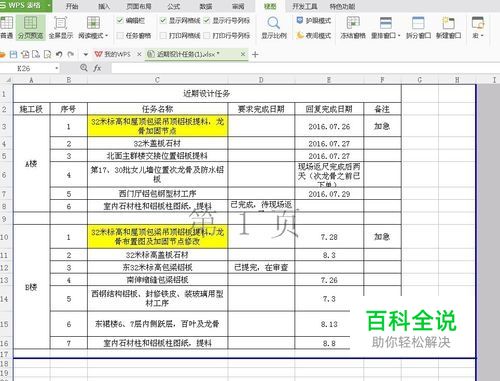Expand the 重排窗口 dropdown arrow
Image resolution: width=500 pixels, height=381 pixels.
click(x=399, y=36)
